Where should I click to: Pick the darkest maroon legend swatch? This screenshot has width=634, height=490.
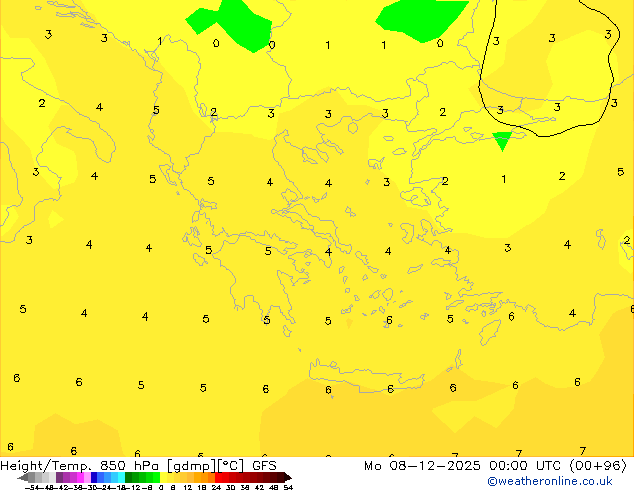(281, 477)
